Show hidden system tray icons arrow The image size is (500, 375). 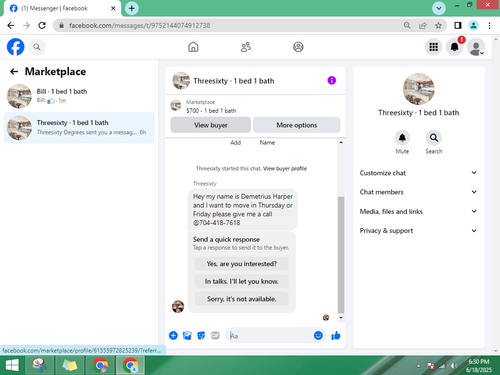tap(419, 366)
